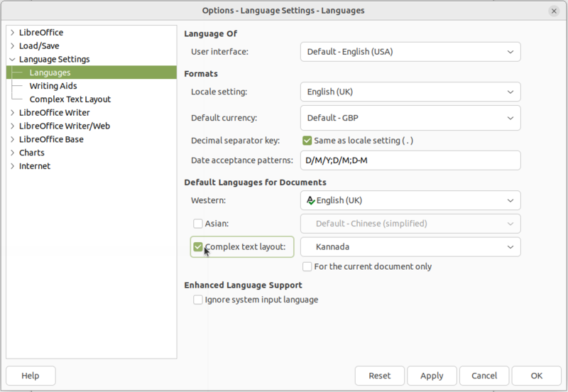Uncheck Complex text layout checkbox
568x392 pixels.
click(198, 247)
